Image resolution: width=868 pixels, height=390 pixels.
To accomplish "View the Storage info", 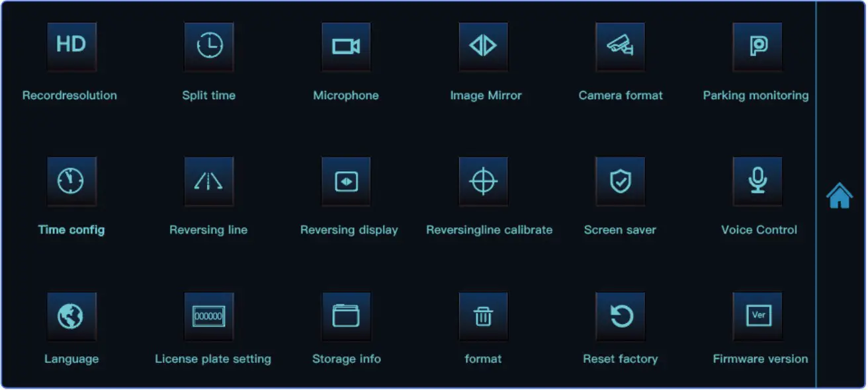I will pyautogui.click(x=346, y=316).
